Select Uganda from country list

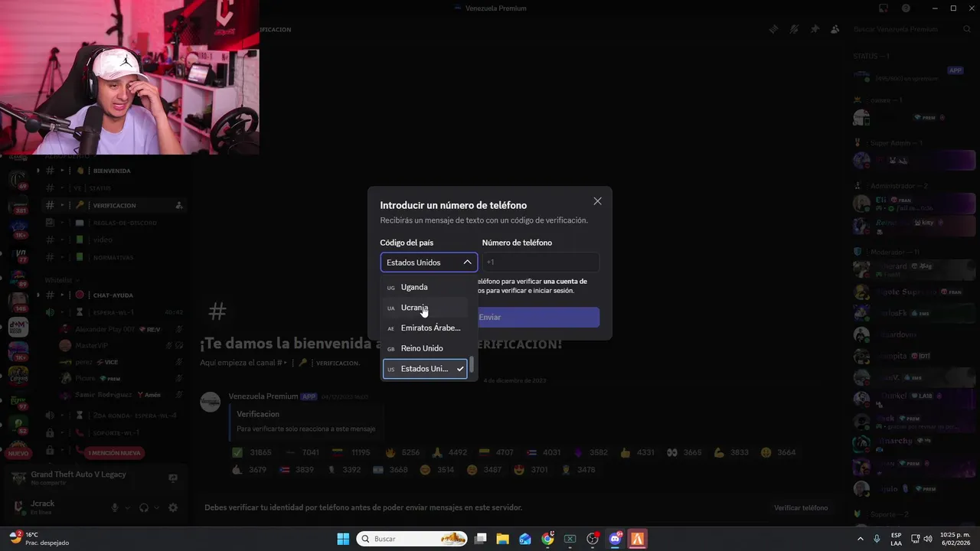tap(425, 287)
